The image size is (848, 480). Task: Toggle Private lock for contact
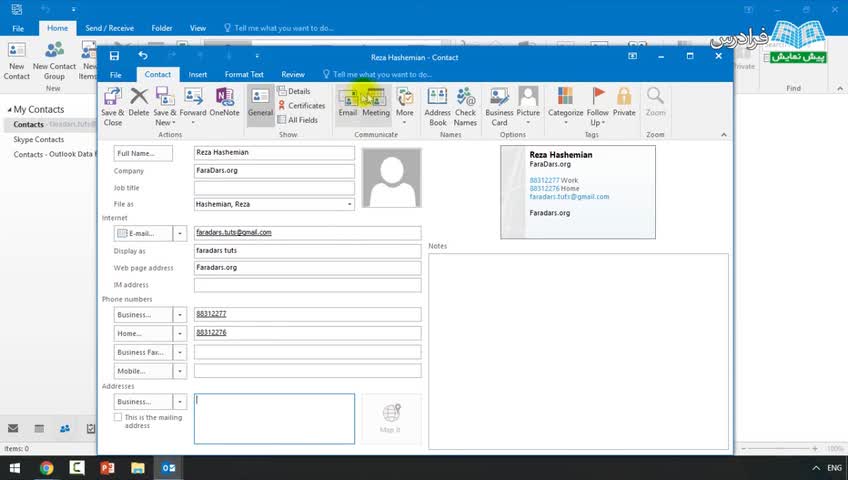point(624,102)
